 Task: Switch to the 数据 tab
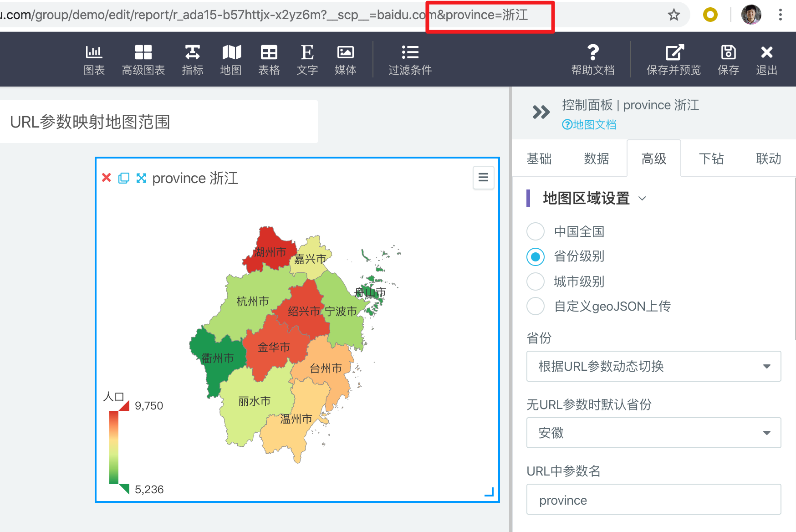[x=596, y=159]
